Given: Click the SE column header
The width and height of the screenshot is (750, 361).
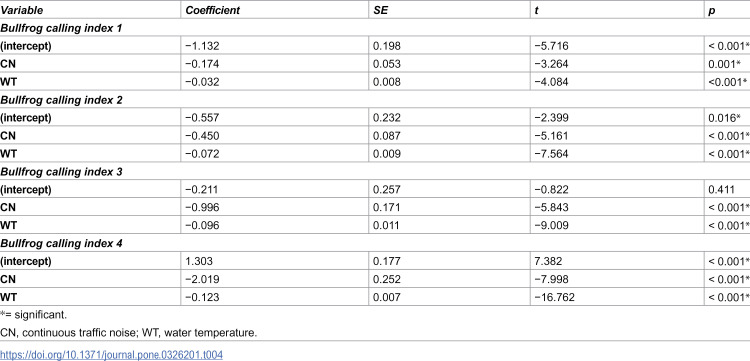Looking at the screenshot, I should coord(381,10).
